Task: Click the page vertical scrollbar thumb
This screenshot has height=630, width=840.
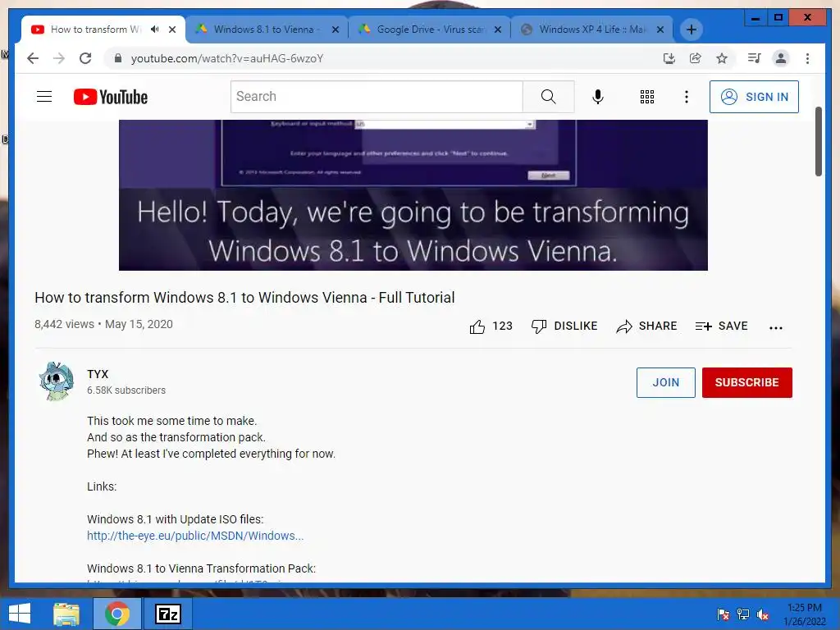Action: click(x=818, y=141)
